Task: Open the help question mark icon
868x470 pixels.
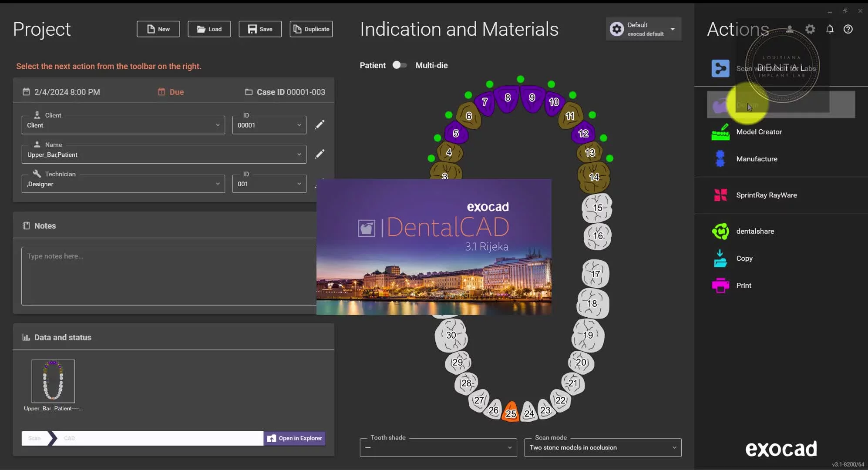Action: 848,29
